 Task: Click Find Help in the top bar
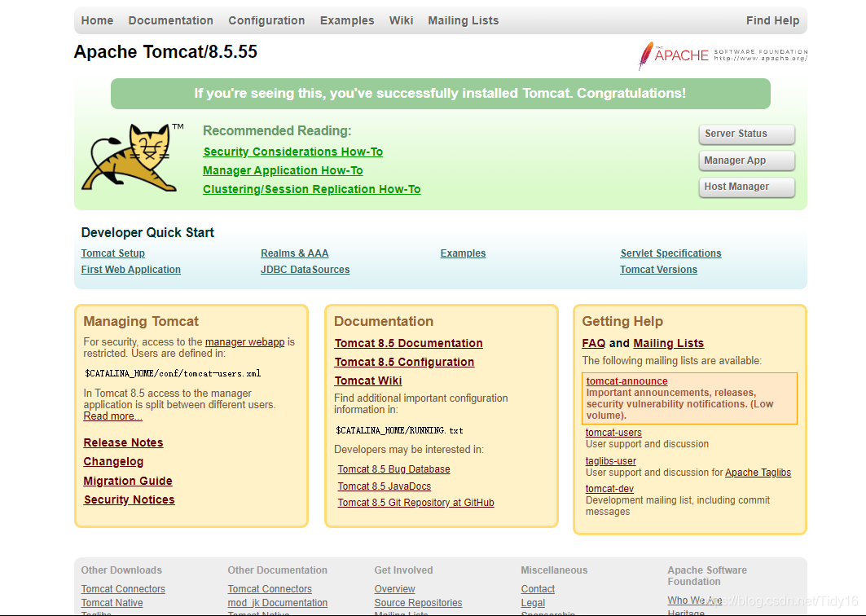772,20
